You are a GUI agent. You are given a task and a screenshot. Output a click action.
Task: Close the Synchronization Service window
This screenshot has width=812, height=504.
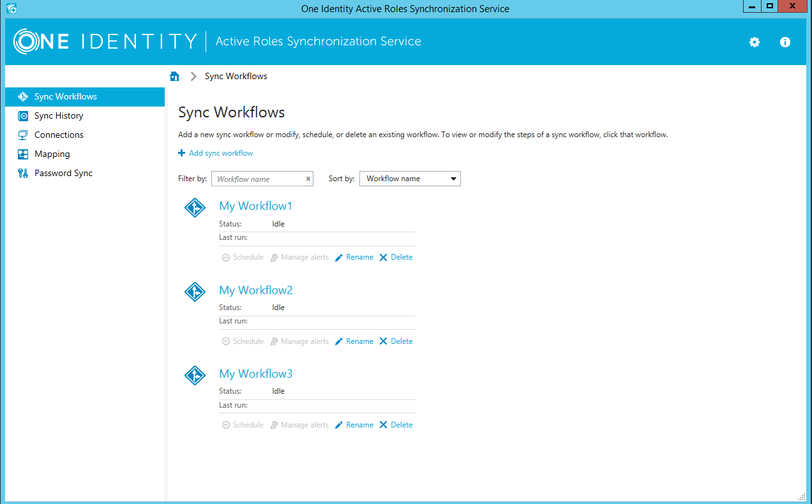pos(793,6)
